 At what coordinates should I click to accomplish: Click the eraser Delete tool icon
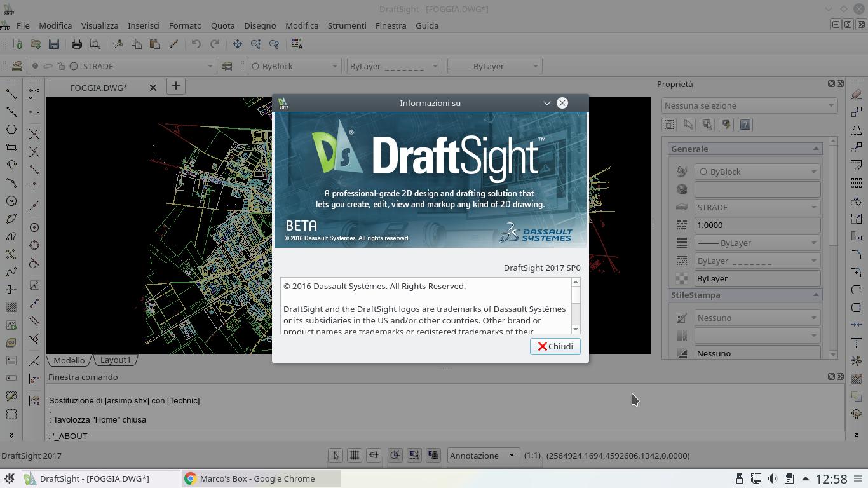(x=857, y=94)
